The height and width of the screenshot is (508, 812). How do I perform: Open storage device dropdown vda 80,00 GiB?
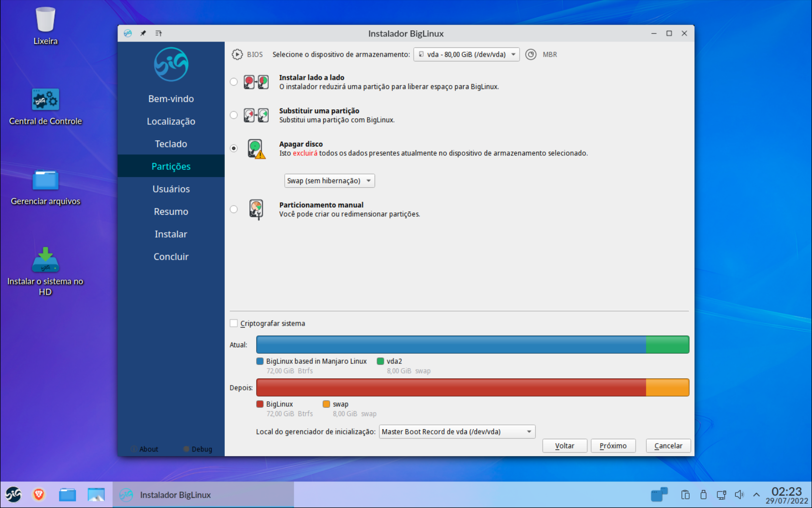pos(466,55)
